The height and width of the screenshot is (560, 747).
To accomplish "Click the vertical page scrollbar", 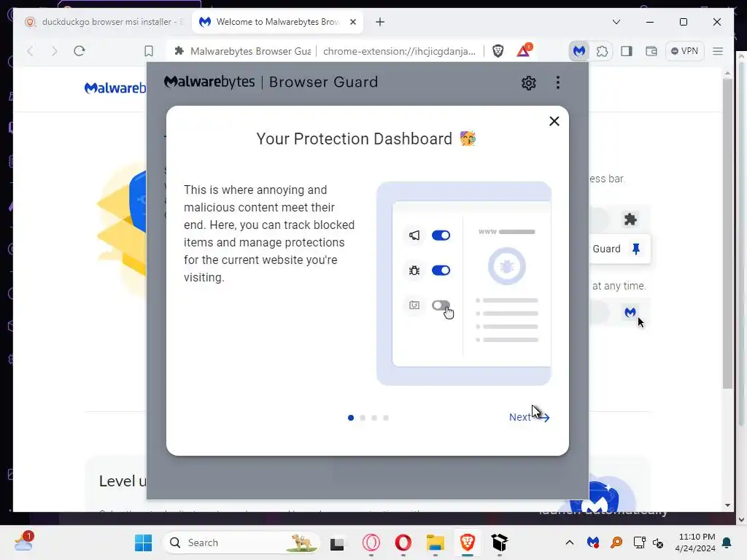I will [x=727, y=233].
